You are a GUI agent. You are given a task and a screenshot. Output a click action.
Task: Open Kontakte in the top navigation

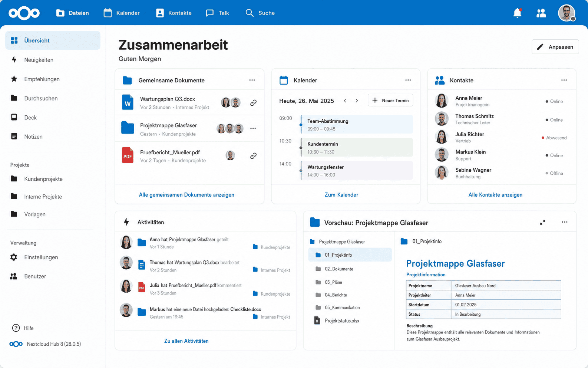click(174, 13)
